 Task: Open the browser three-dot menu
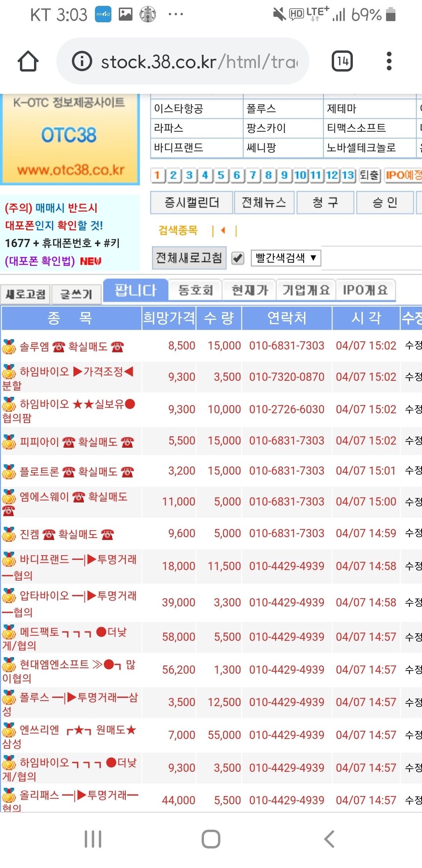389,61
